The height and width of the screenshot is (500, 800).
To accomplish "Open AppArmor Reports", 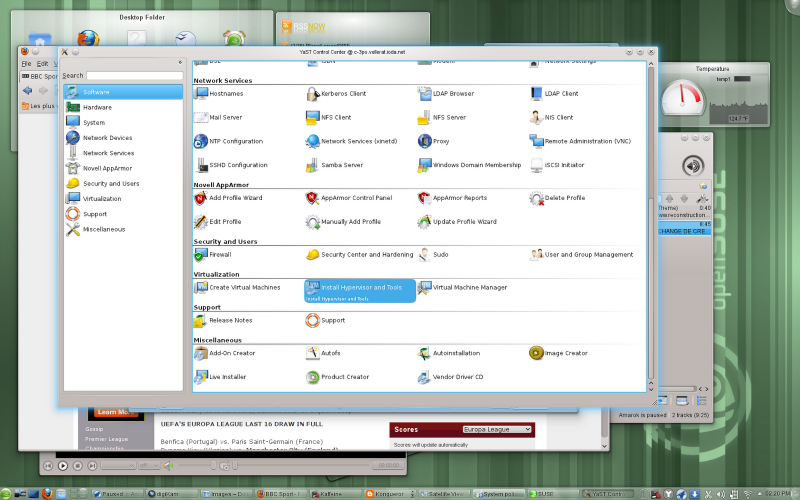I will click(x=453, y=198).
